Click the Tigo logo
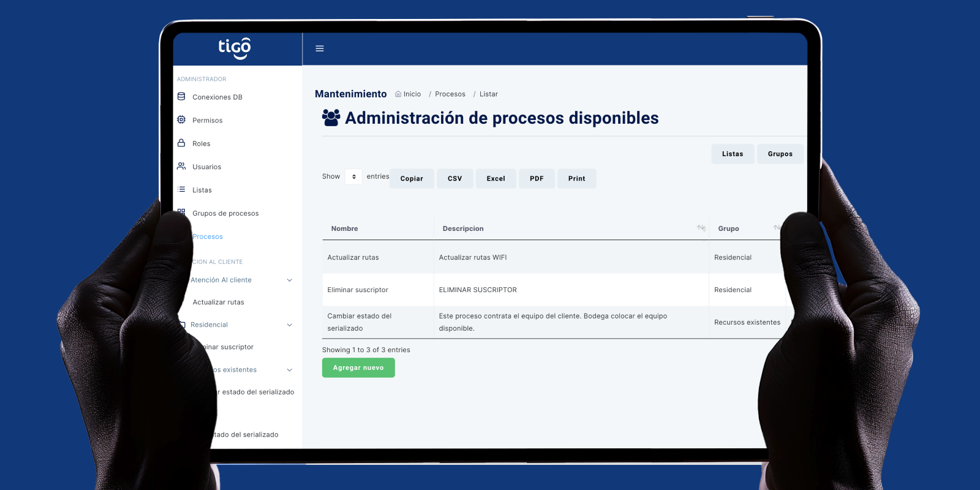The image size is (980, 490). pos(235,48)
